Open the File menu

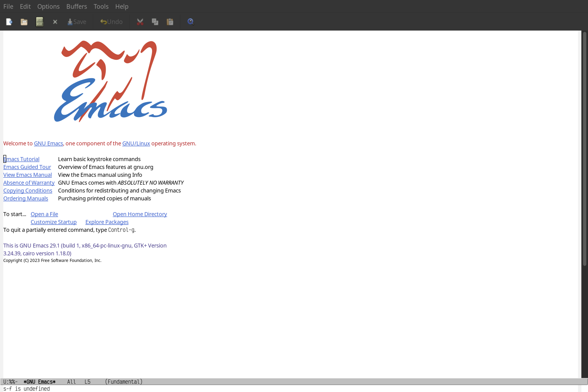pos(8,6)
